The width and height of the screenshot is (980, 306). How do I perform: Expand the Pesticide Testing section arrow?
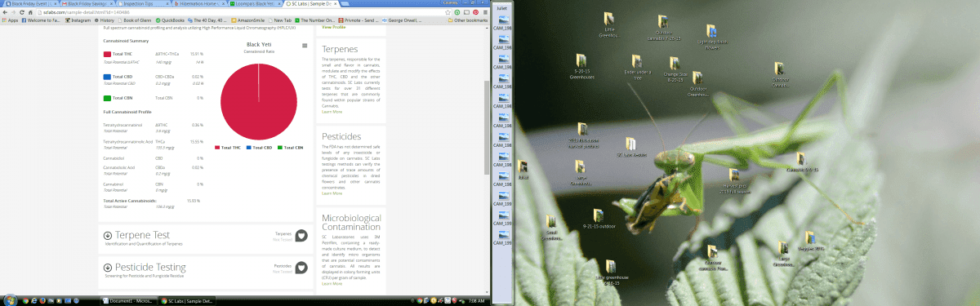(108, 267)
